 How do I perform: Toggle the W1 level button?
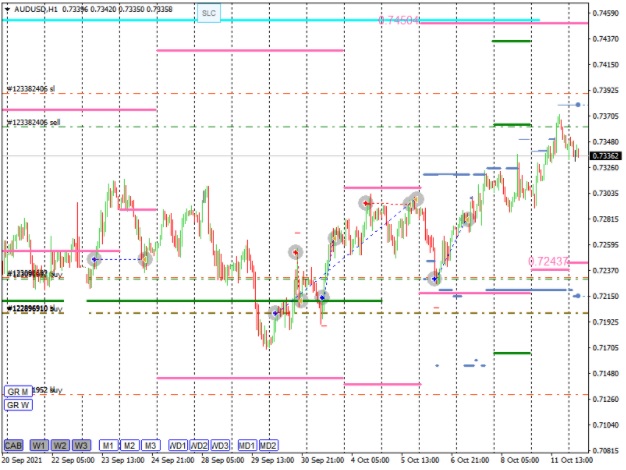pos(39,444)
